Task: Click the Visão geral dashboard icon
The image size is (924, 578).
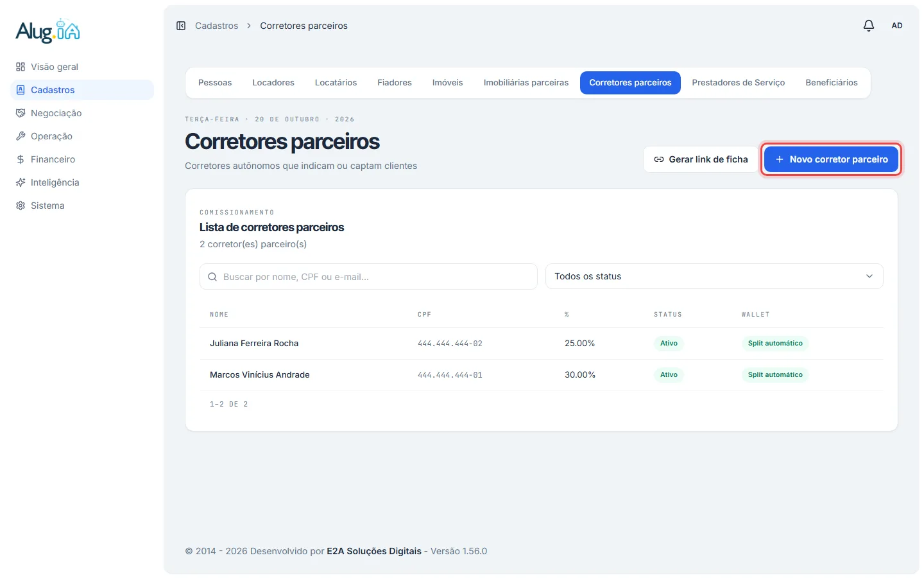Action: [x=21, y=67]
